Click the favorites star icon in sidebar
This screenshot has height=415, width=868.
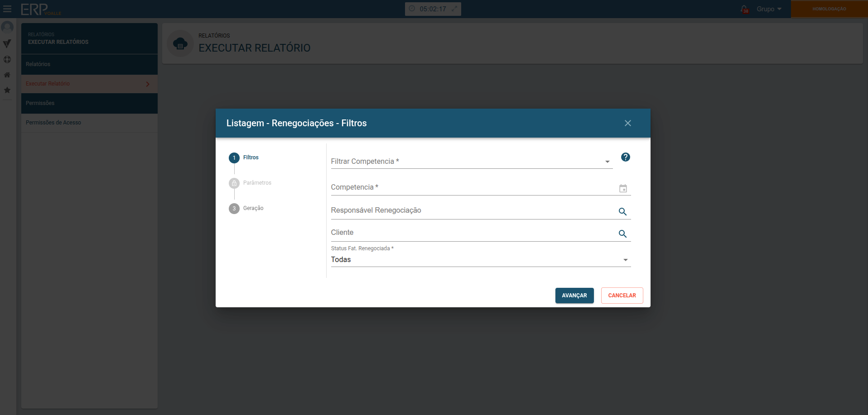tap(7, 90)
